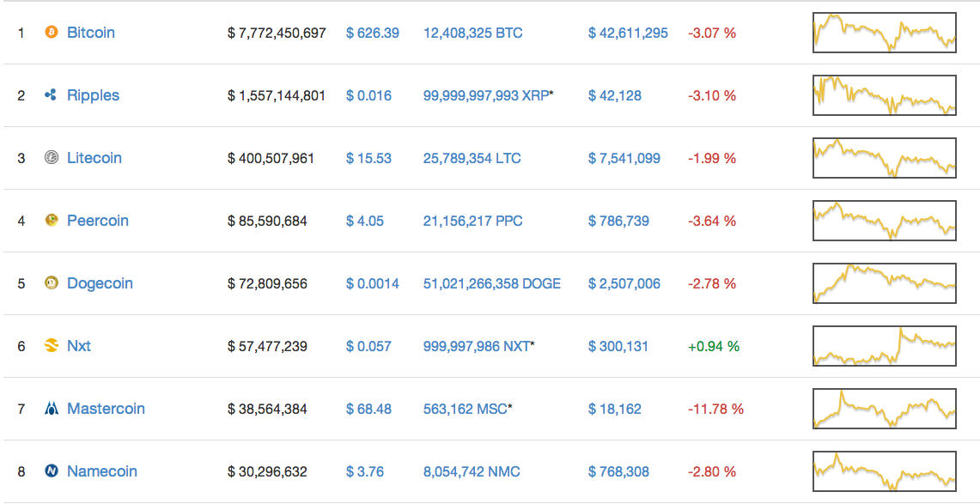980x504 pixels.
Task: Click Namecoin price $ 3.76
Action: (365, 471)
